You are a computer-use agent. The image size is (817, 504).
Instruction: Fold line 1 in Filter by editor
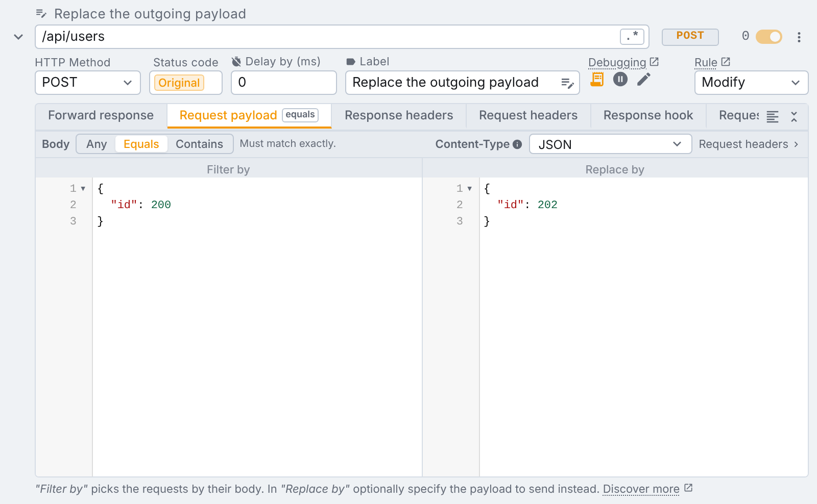83,189
